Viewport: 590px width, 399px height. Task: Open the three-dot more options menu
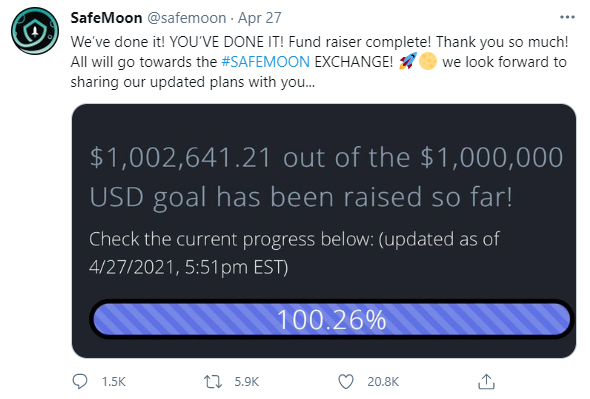coord(567,17)
